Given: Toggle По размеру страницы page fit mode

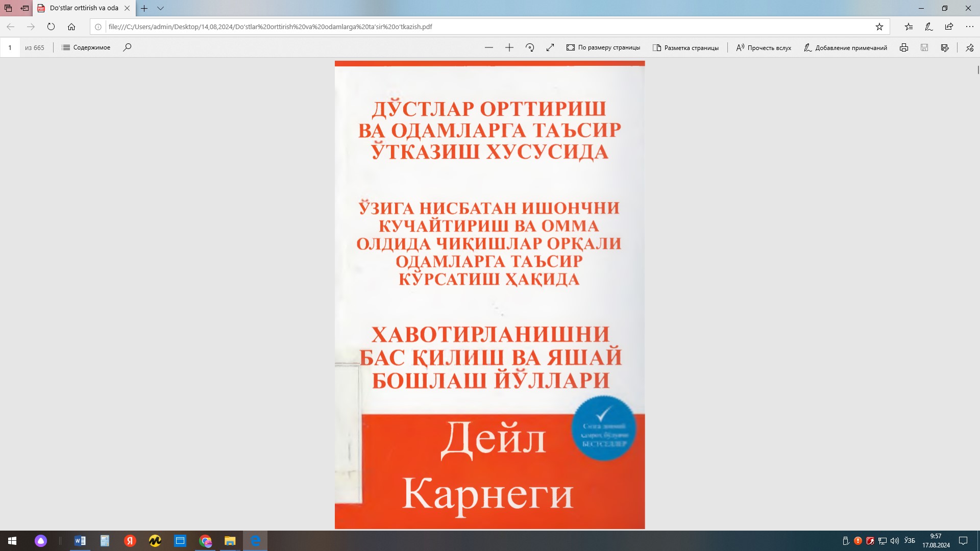Looking at the screenshot, I should tap(603, 47).
